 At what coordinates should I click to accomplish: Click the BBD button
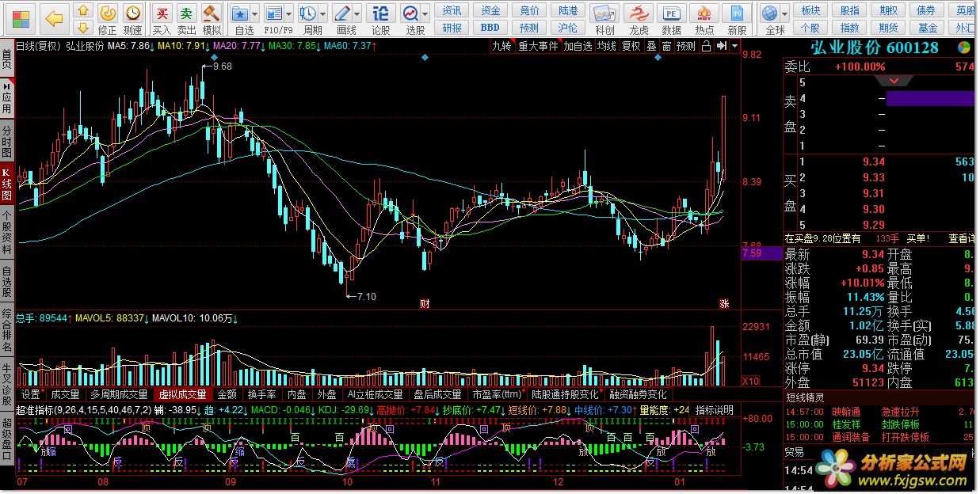click(490, 28)
